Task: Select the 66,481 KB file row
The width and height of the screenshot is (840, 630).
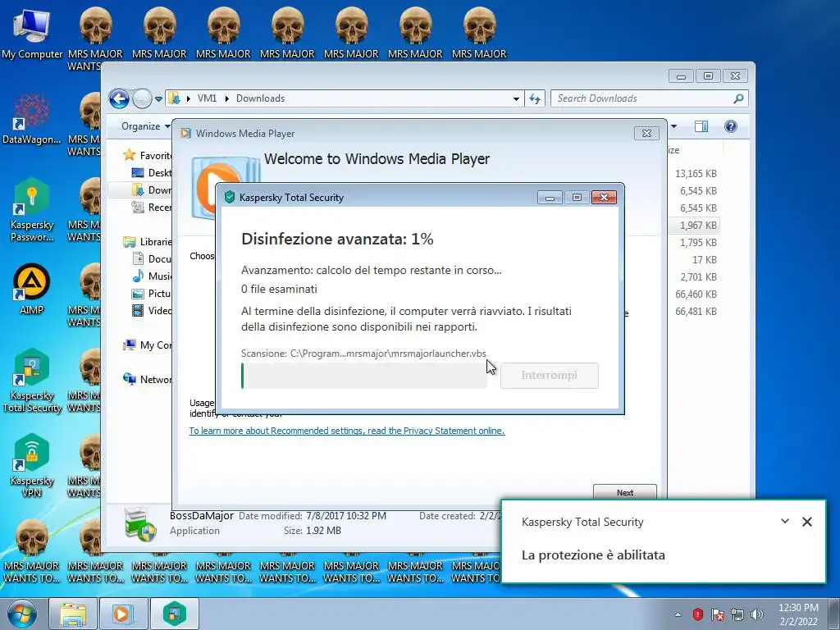Action: pos(693,311)
